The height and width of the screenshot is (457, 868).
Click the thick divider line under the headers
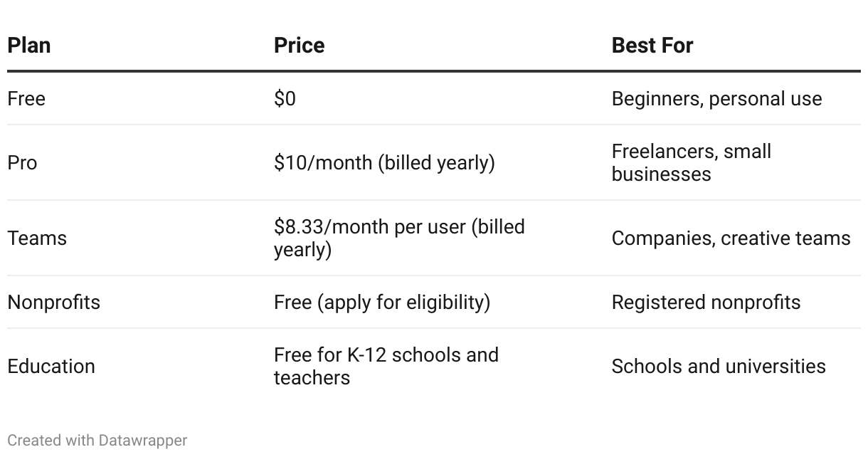[434, 71]
